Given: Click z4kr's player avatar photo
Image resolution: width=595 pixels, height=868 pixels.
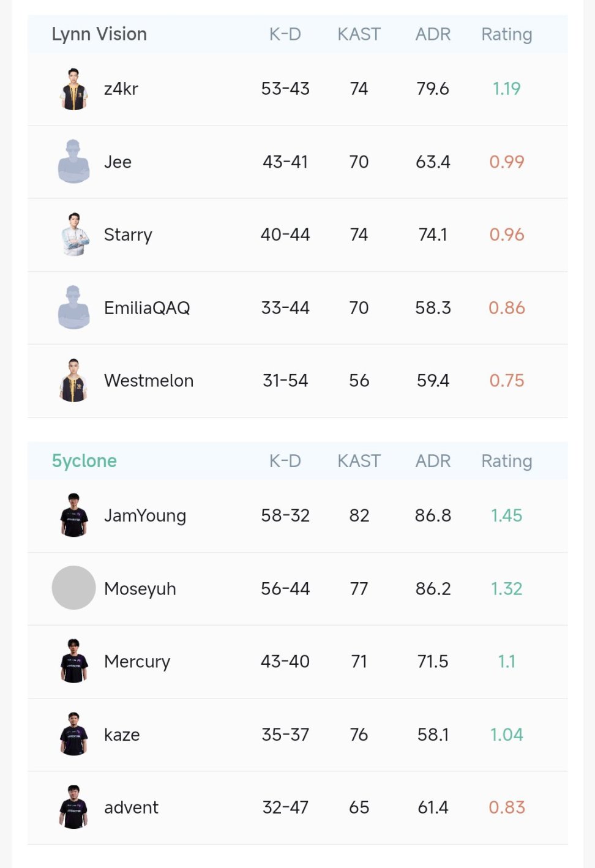Looking at the screenshot, I should (74, 89).
